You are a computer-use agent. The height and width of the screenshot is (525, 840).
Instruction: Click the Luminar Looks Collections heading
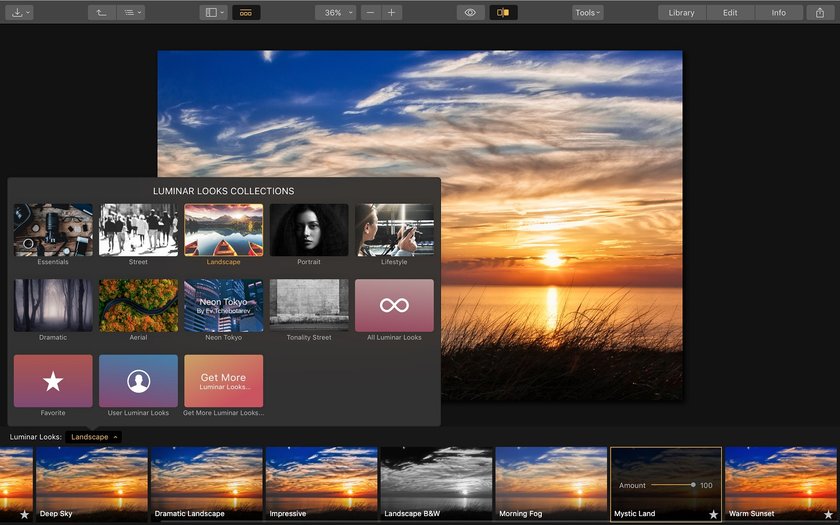point(223,191)
